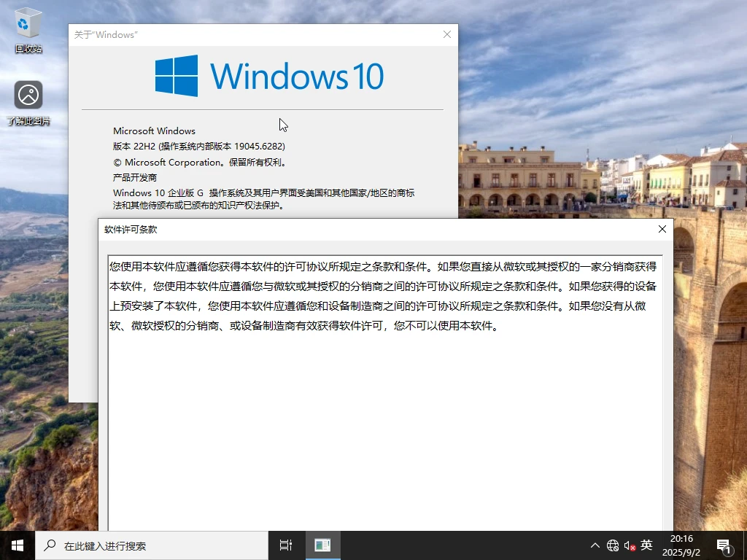
Task: Launch the pinned app on the taskbar
Action: pos(322,545)
